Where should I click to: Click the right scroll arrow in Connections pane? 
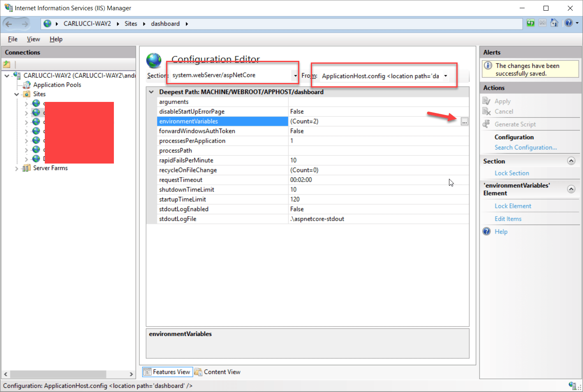131,374
